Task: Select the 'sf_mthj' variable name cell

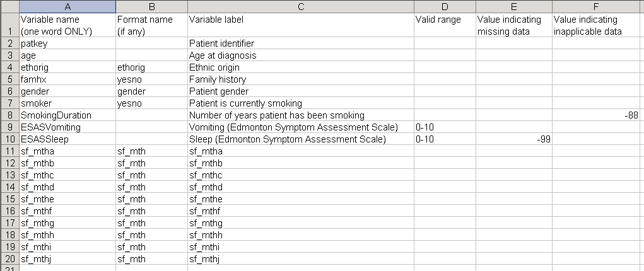Action: tap(67, 259)
